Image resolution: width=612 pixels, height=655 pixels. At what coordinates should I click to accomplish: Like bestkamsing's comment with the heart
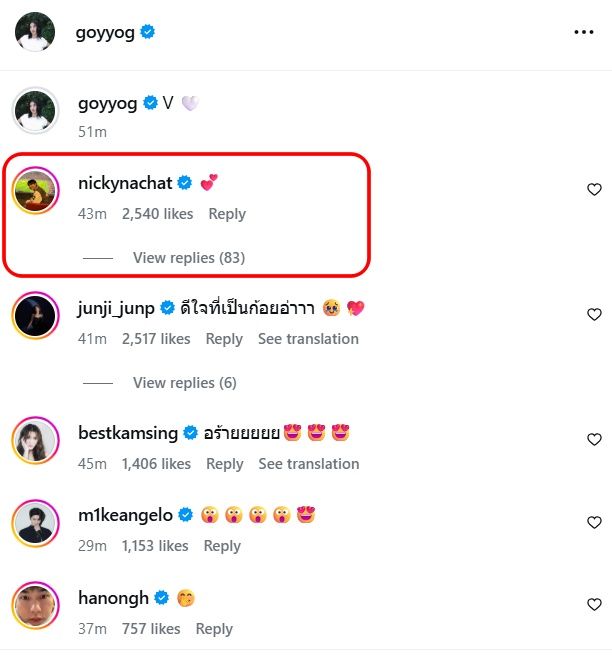point(594,440)
